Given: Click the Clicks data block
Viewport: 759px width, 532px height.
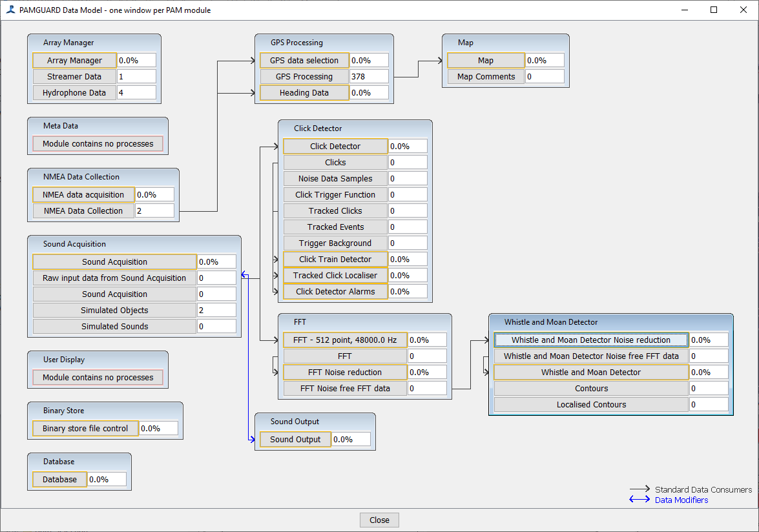Looking at the screenshot, I should pos(335,163).
